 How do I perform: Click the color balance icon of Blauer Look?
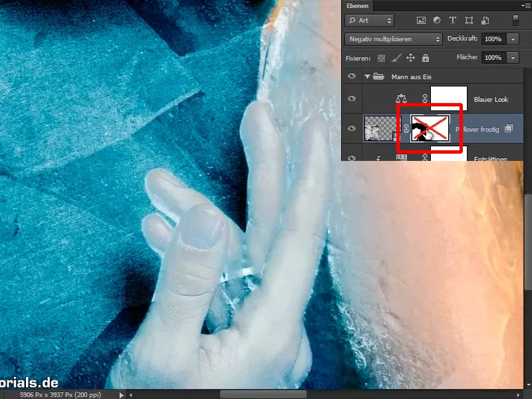[x=401, y=98]
